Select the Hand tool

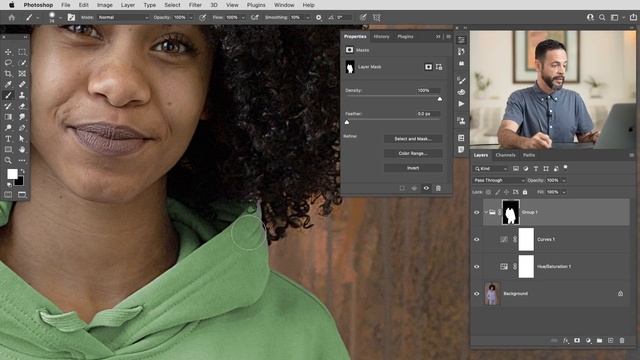point(22,149)
